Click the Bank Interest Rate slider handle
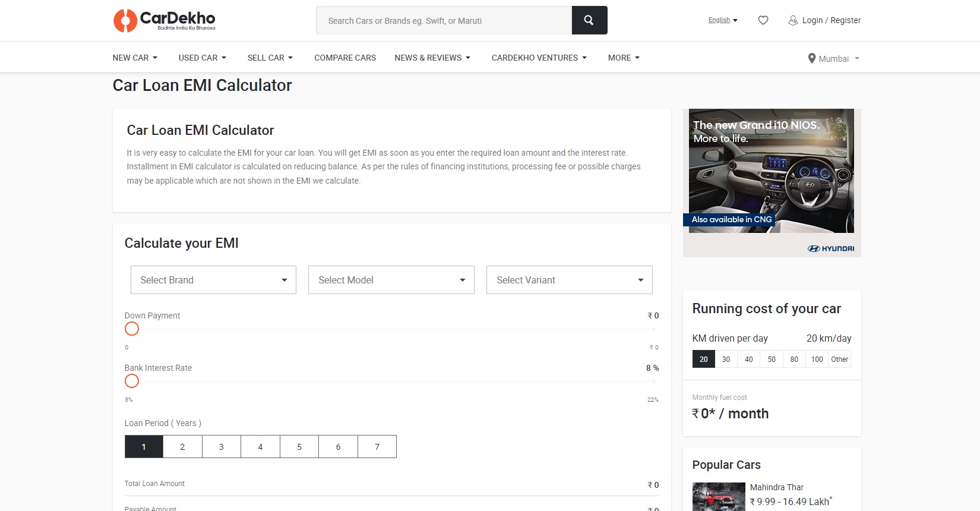This screenshot has width=980, height=511. click(132, 381)
